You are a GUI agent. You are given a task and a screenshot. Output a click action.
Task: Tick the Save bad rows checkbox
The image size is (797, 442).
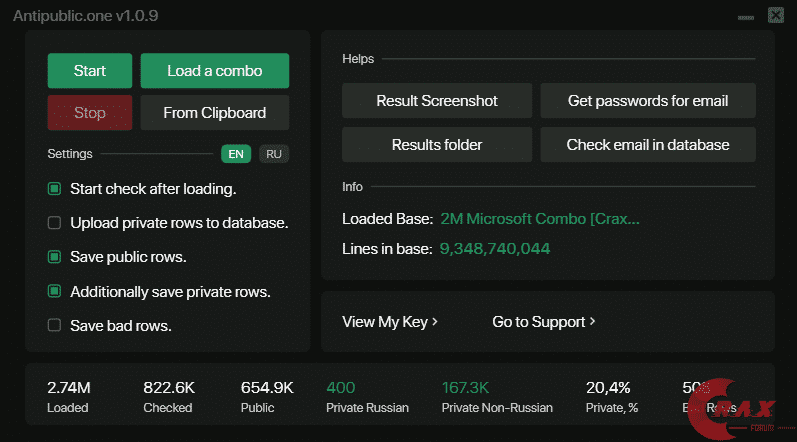pyautogui.click(x=55, y=325)
